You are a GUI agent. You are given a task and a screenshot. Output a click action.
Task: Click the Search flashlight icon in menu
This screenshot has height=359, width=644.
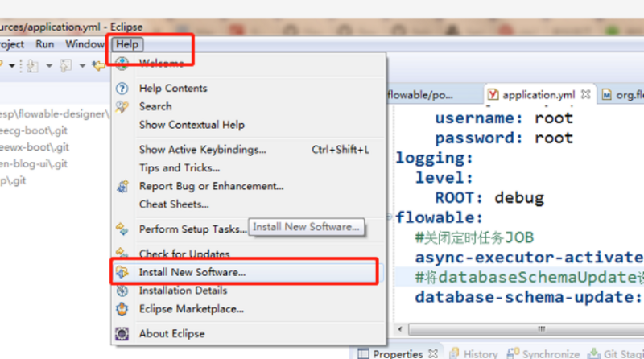tap(122, 107)
